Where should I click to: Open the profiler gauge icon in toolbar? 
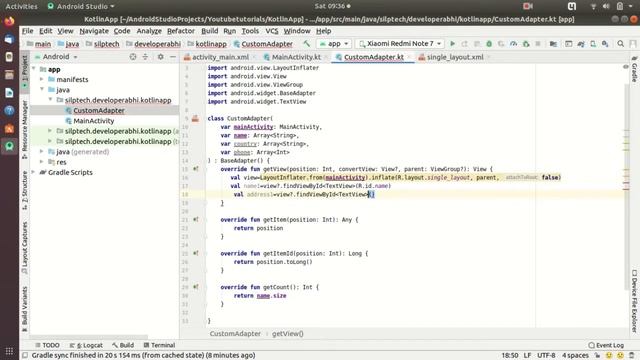tap(513, 44)
